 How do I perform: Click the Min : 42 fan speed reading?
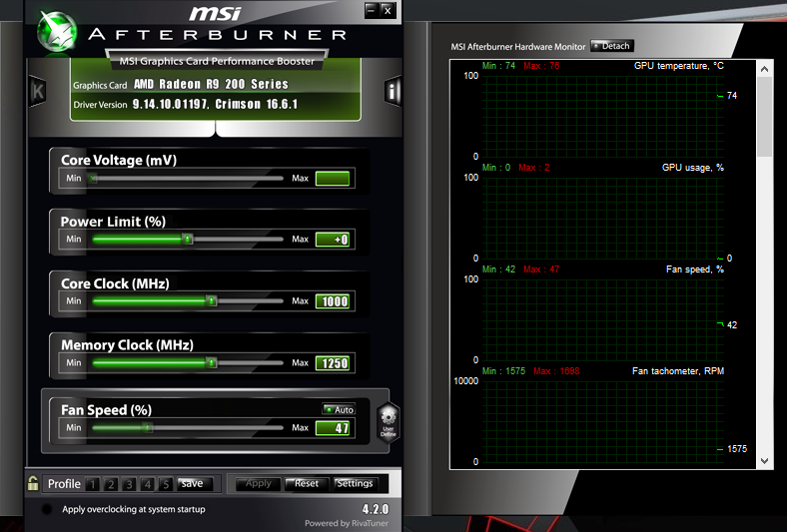tap(499, 269)
